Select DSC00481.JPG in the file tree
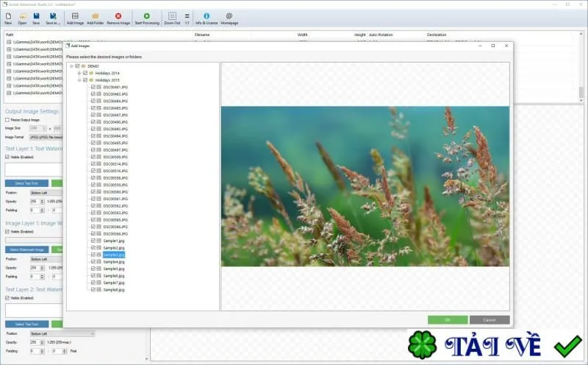Viewport: 588px width, 365px height. click(x=115, y=87)
